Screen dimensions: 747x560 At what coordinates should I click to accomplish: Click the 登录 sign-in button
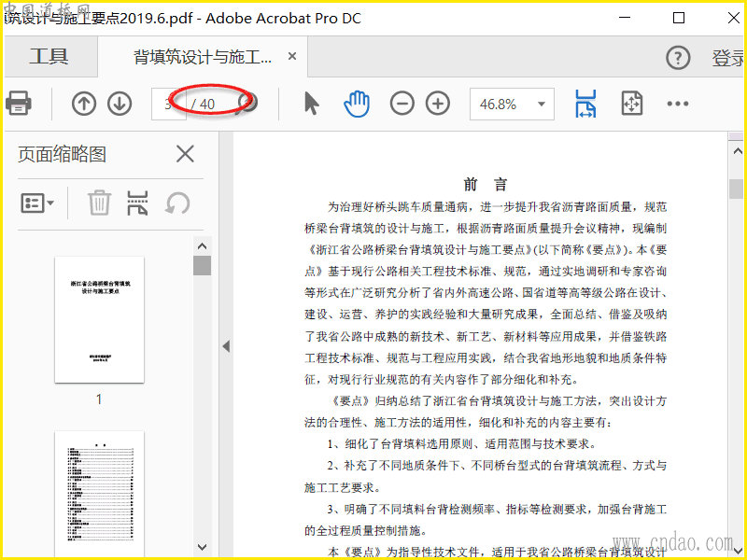[x=727, y=58]
